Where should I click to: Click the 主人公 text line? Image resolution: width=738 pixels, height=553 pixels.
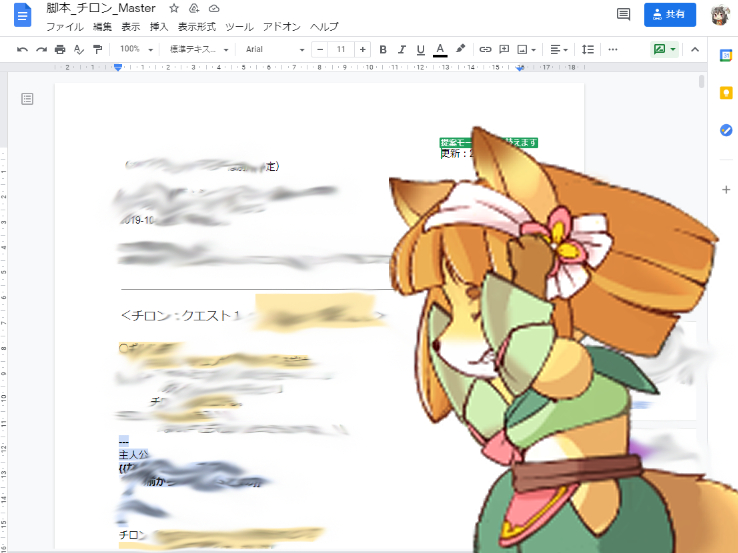[x=133, y=455]
